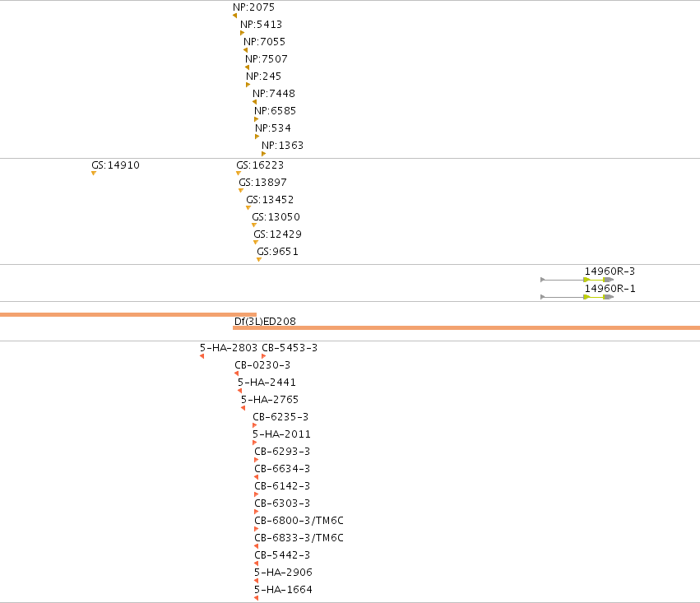This screenshot has width=700, height=603.
Task: Select the unlabeled orange deficiency bar above Df(3L)ED208
Action: coord(128,315)
